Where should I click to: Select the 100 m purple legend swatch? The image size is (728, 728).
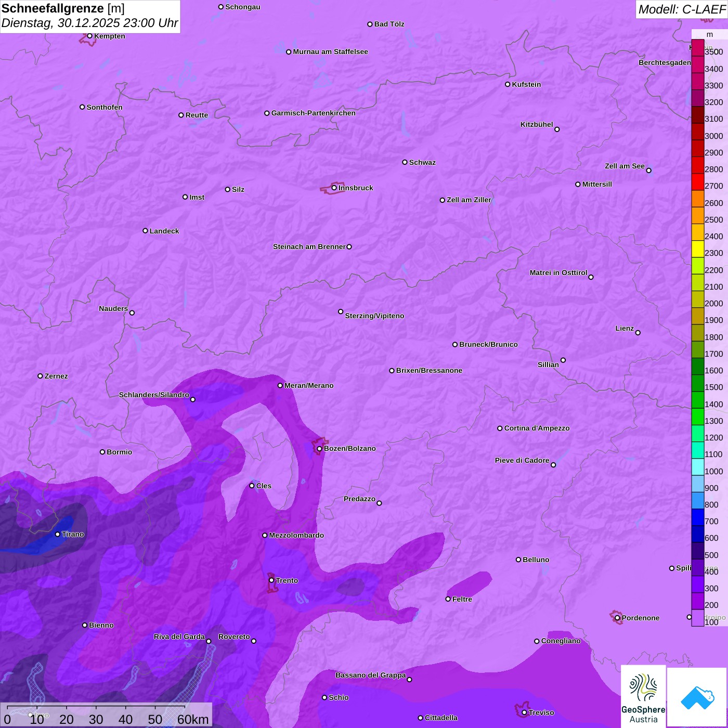(x=698, y=618)
